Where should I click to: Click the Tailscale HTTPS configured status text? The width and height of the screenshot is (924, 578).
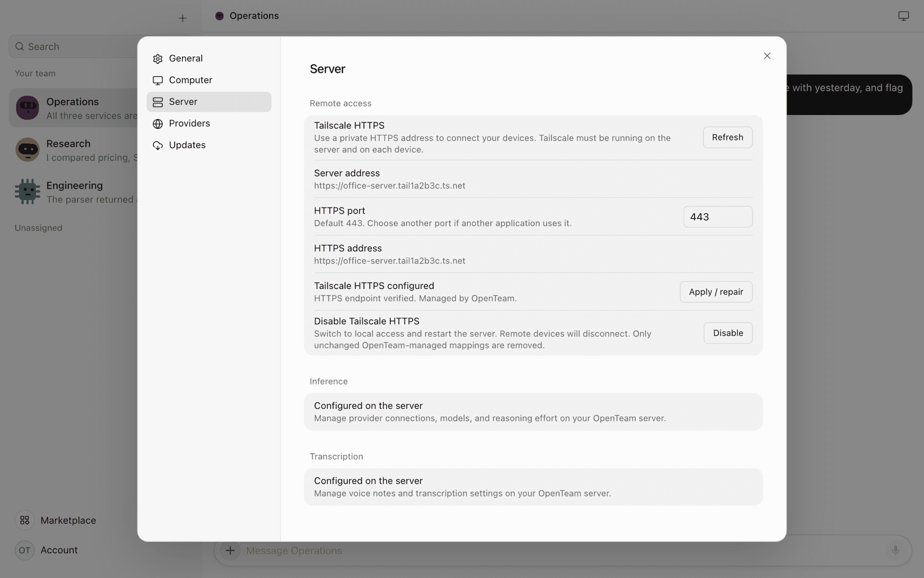374,286
